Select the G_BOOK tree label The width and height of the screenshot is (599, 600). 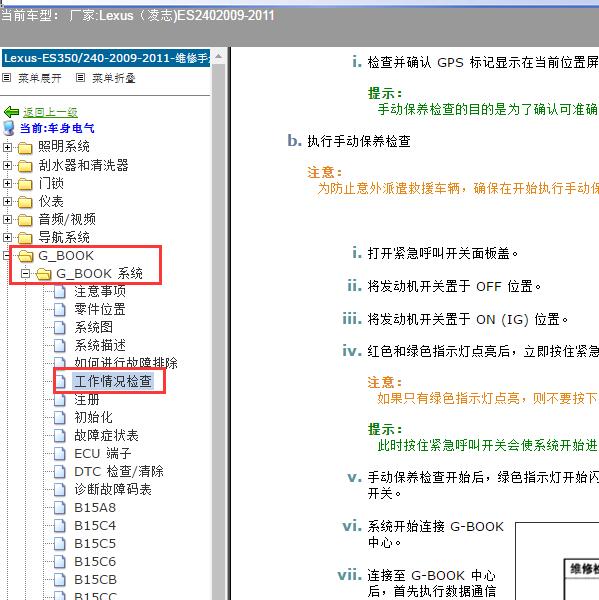[66, 255]
